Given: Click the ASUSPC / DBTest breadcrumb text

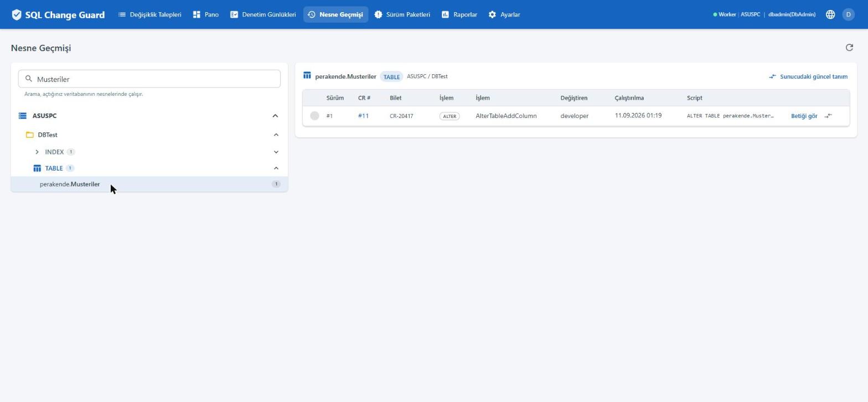Looking at the screenshot, I should (427, 76).
